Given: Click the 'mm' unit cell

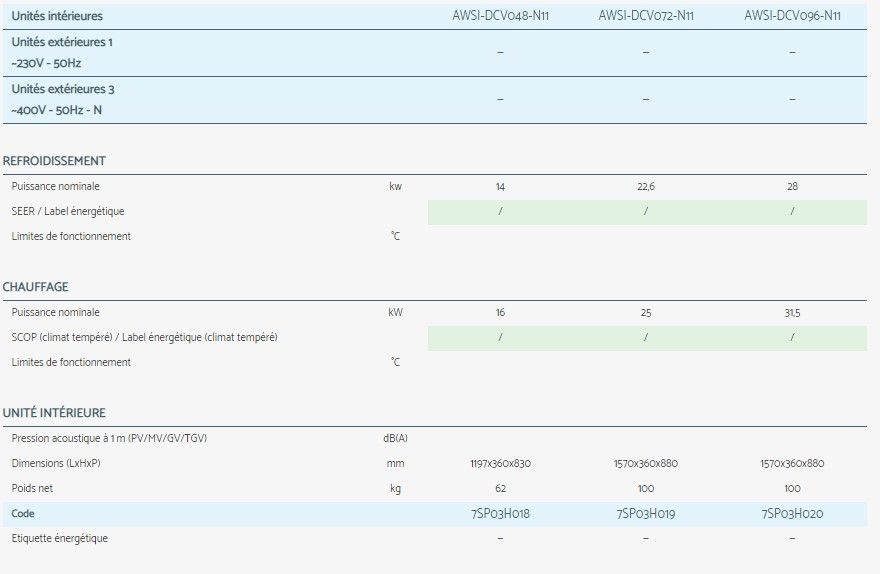Looking at the screenshot, I should coord(396,463).
